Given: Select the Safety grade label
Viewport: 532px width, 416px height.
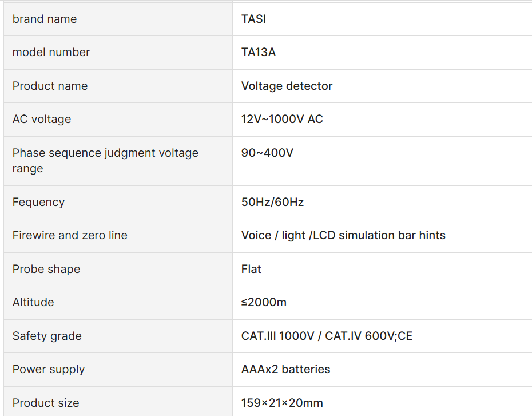Looking at the screenshot, I should click(x=47, y=336).
